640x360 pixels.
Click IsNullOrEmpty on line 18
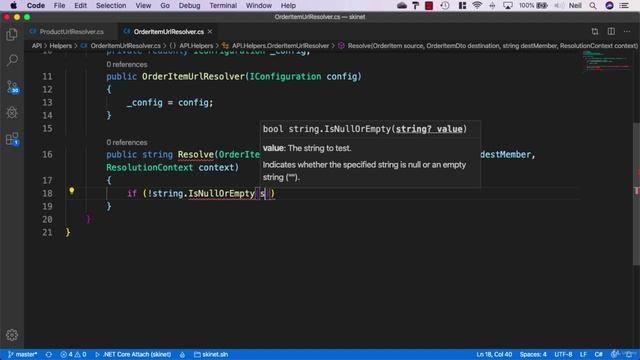pyautogui.click(x=221, y=193)
